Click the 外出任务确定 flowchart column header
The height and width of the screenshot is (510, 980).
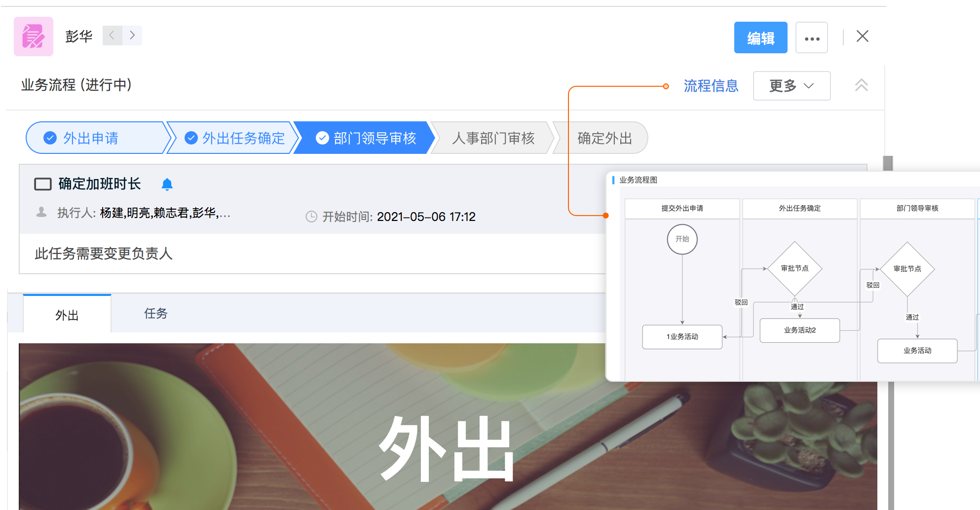800,209
